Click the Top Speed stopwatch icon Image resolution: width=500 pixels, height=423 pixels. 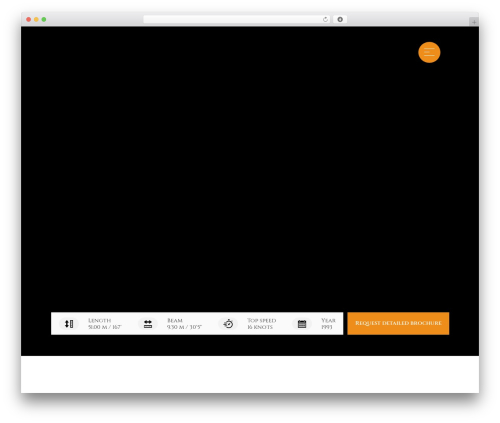coord(228,324)
